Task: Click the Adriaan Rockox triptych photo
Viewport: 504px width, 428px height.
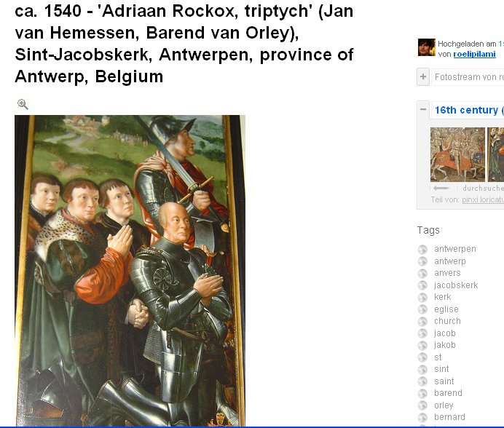Action: pyautogui.click(x=130, y=271)
